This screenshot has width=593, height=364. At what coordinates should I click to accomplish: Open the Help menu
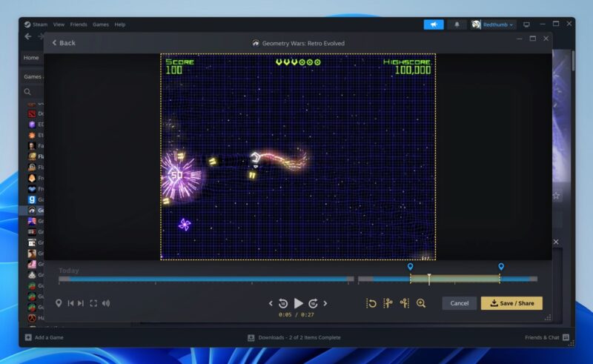(120, 24)
